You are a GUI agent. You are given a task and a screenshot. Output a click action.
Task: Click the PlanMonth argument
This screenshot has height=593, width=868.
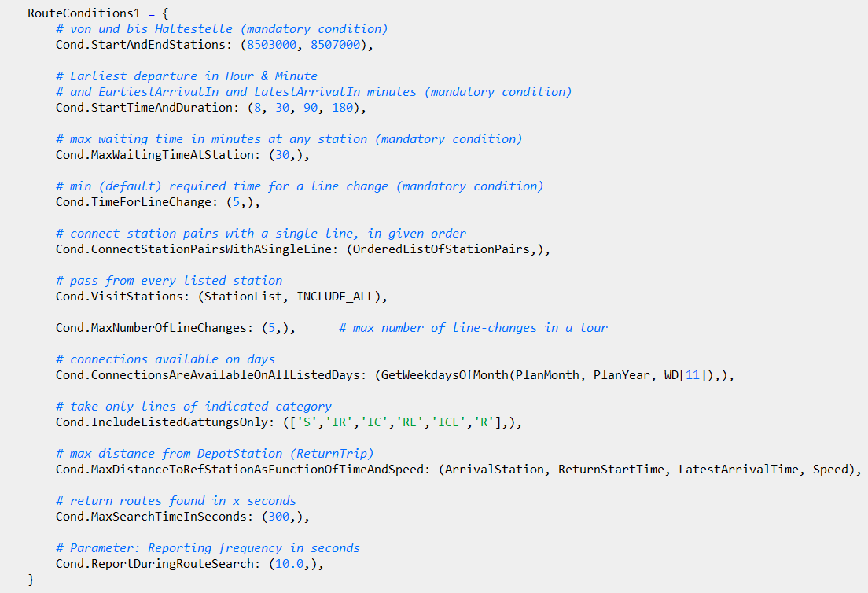(x=547, y=375)
